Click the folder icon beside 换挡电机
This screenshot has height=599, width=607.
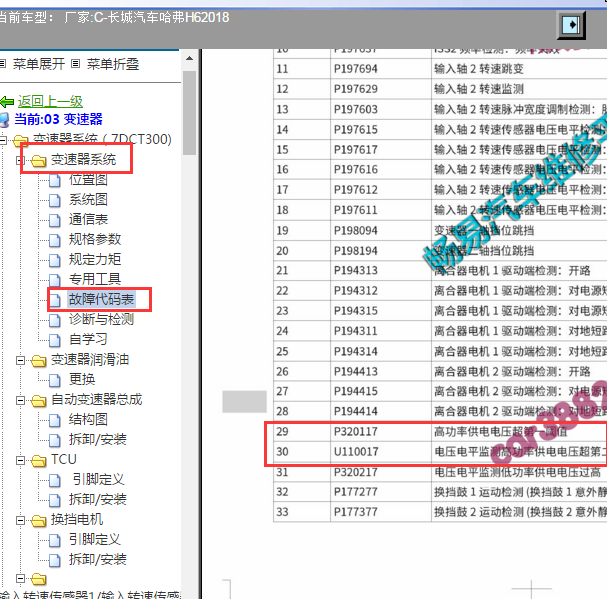click(38, 521)
